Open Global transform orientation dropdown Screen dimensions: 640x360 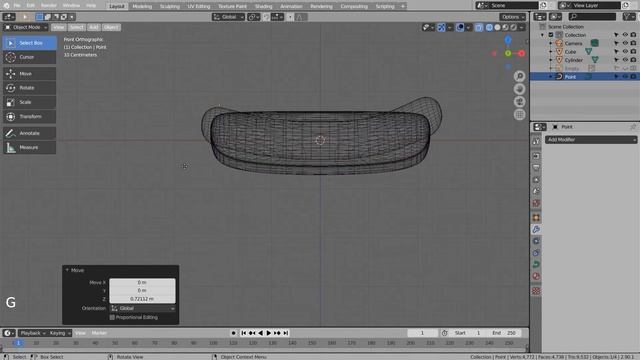click(x=229, y=17)
